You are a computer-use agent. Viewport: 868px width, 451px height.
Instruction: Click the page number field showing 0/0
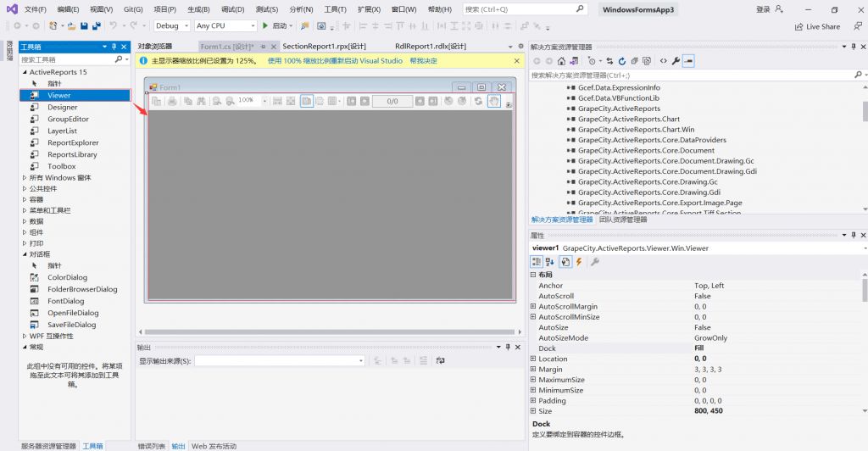click(x=392, y=101)
